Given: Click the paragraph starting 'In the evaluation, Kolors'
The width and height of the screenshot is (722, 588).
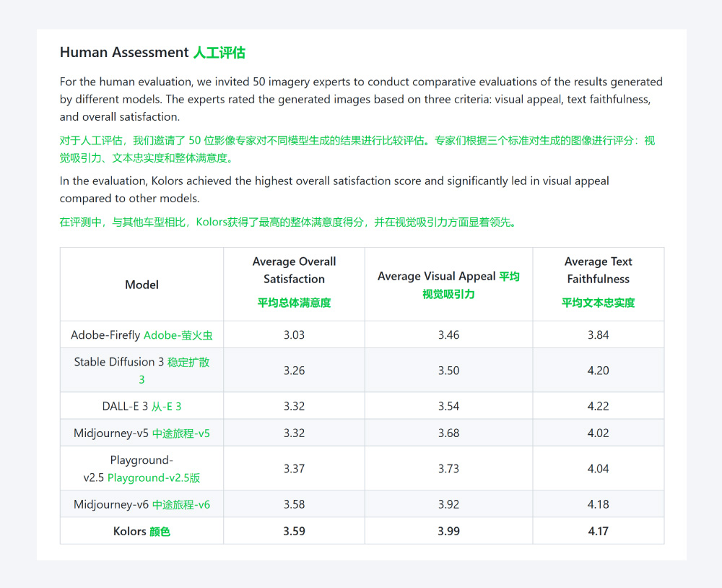Looking at the screenshot, I should 334,189.
